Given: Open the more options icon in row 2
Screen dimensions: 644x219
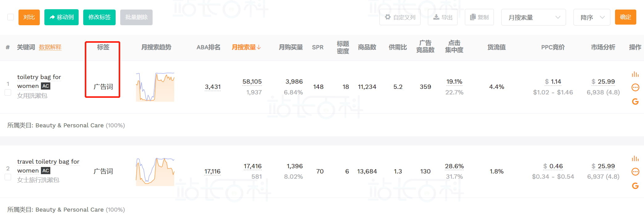Looking at the screenshot, I should pyautogui.click(x=635, y=172).
